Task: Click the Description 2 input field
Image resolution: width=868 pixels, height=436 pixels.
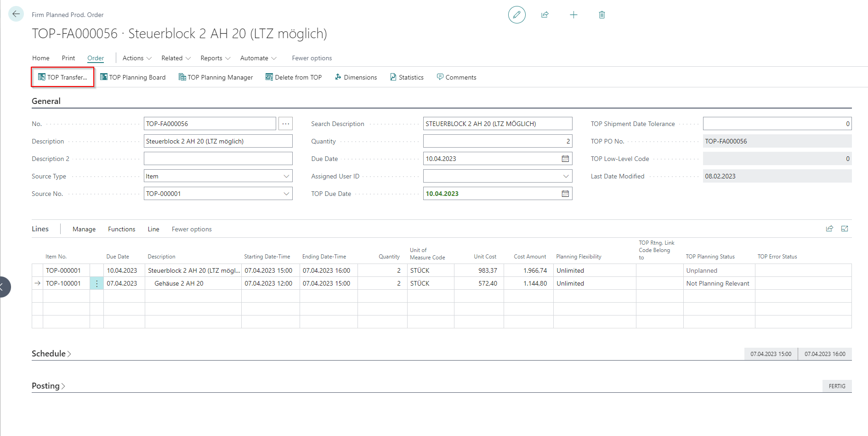Action: [218, 159]
